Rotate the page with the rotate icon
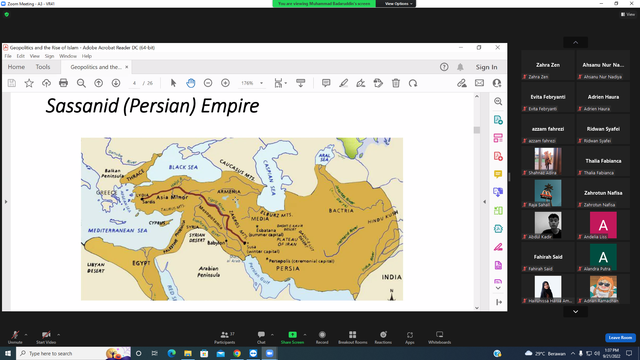Screen dimensions: 640x360 [x=413, y=83]
